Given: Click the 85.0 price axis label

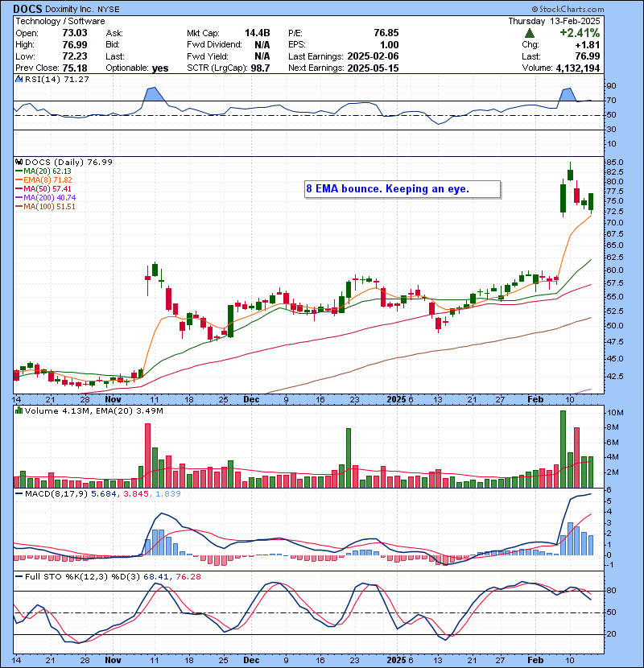Looking at the screenshot, I should pyautogui.click(x=616, y=163).
